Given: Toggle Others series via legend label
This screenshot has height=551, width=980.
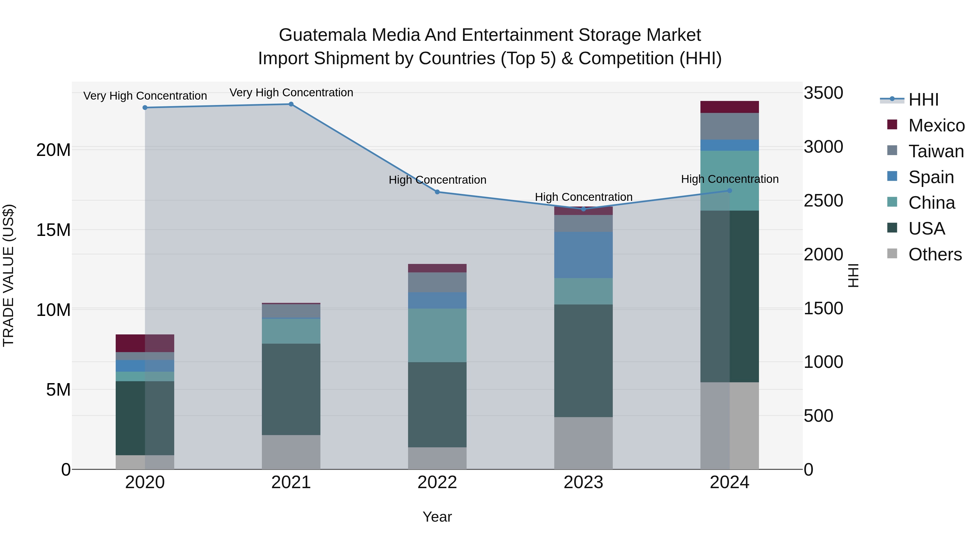Looking at the screenshot, I should pyautogui.click(x=935, y=255).
